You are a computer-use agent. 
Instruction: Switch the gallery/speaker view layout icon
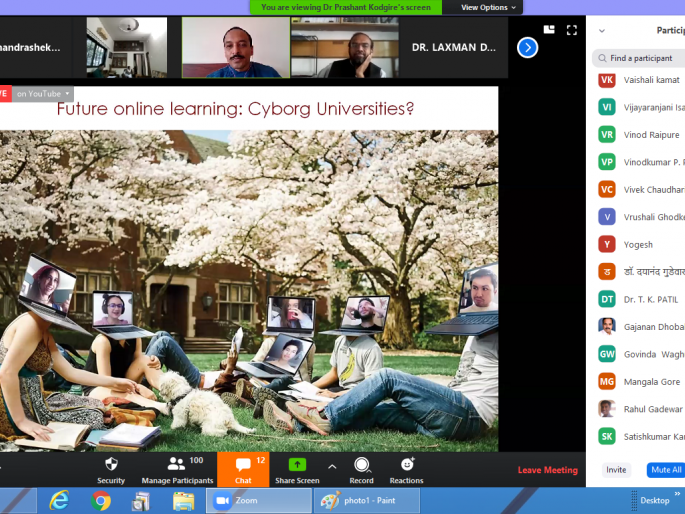click(549, 30)
